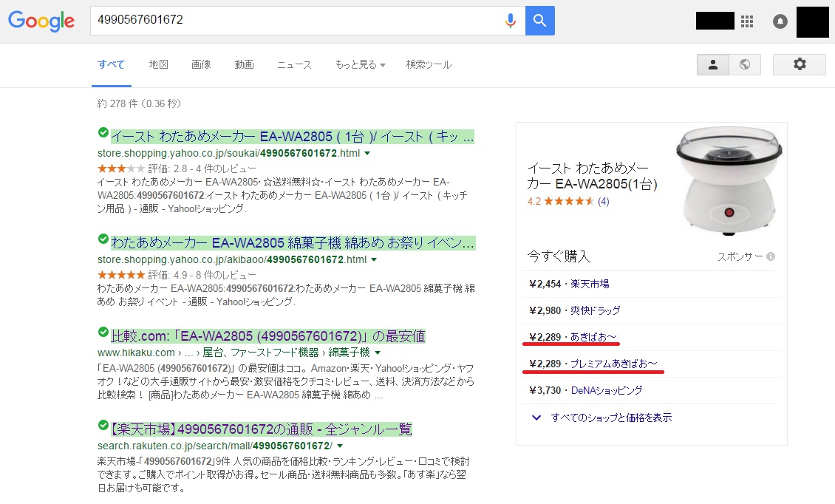Click green checkmark beside イースト わたあめメーカー result
835x504 pixels.
(x=103, y=133)
